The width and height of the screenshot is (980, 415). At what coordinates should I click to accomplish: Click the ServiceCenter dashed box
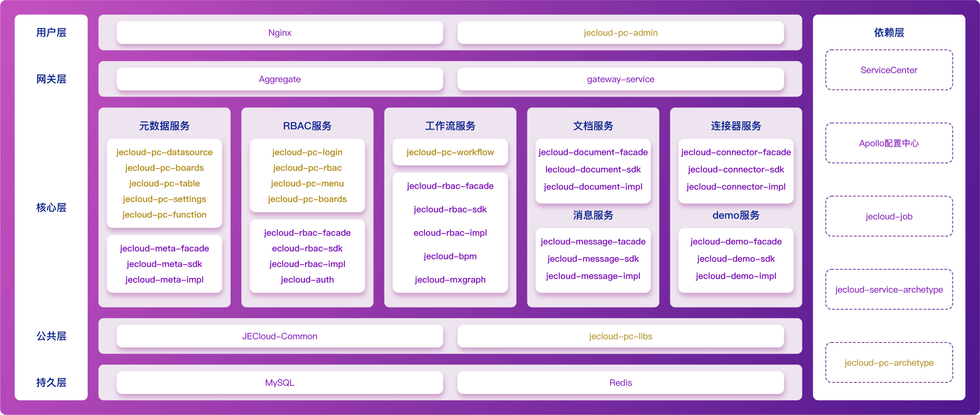point(889,70)
